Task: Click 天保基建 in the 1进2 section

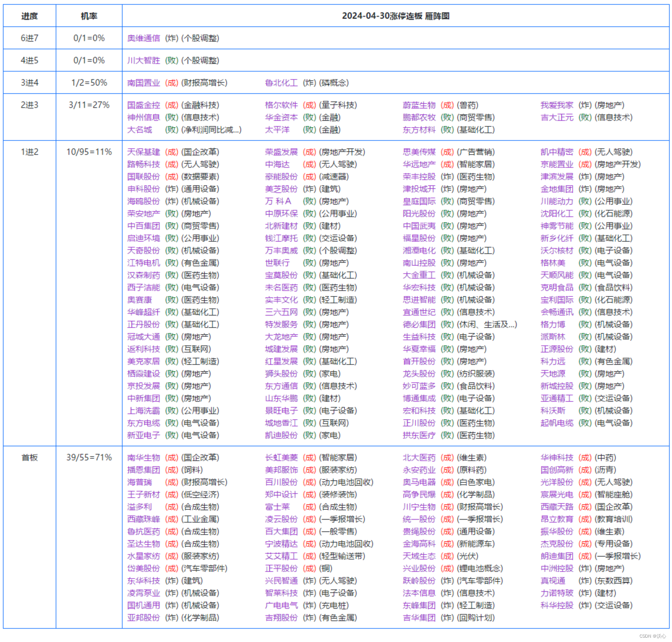Action: pyautogui.click(x=143, y=152)
